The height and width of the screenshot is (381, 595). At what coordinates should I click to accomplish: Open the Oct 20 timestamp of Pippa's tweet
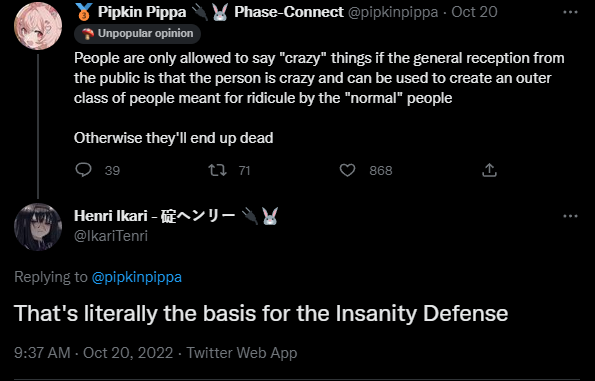click(474, 12)
